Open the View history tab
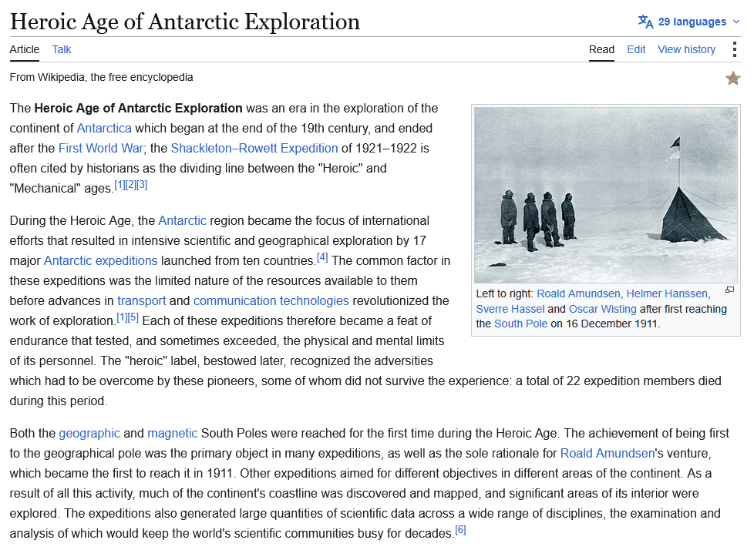Screen dimensions: 754x560 (x=686, y=49)
